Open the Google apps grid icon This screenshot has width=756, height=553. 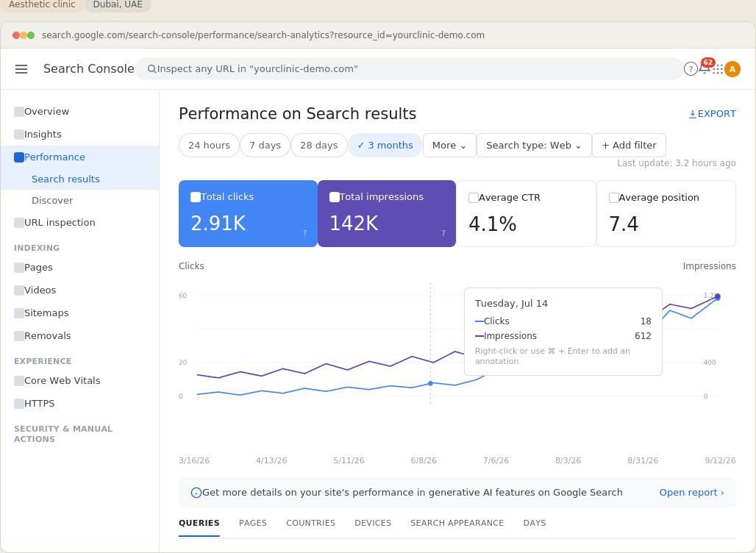click(x=718, y=69)
